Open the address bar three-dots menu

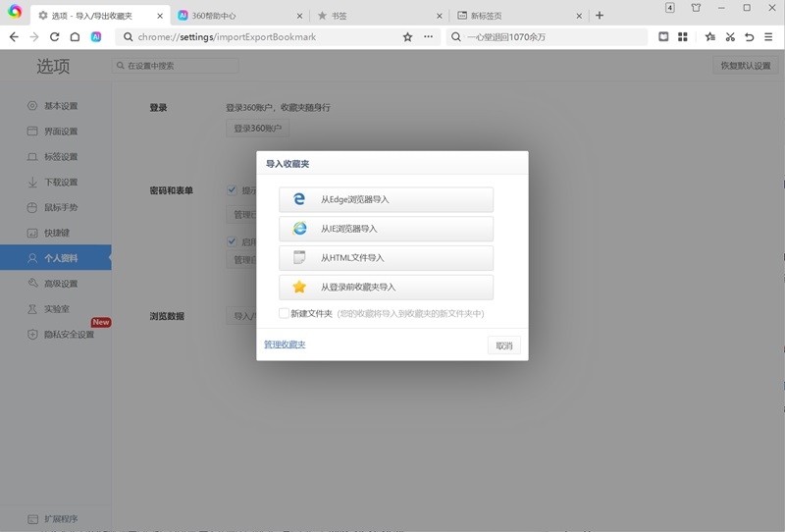(428, 36)
